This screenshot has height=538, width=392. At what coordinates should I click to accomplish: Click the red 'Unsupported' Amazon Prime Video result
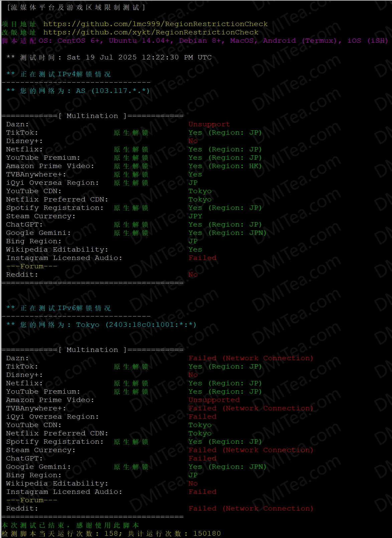pos(214,400)
